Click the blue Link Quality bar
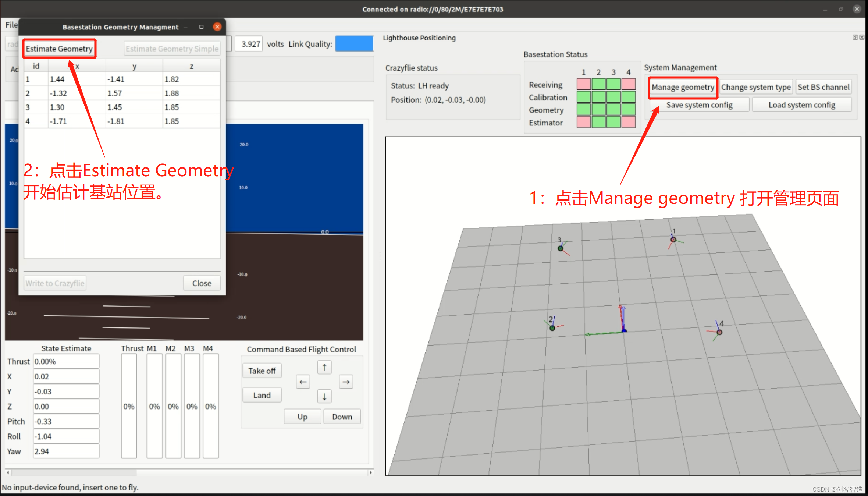 pyautogui.click(x=354, y=44)
